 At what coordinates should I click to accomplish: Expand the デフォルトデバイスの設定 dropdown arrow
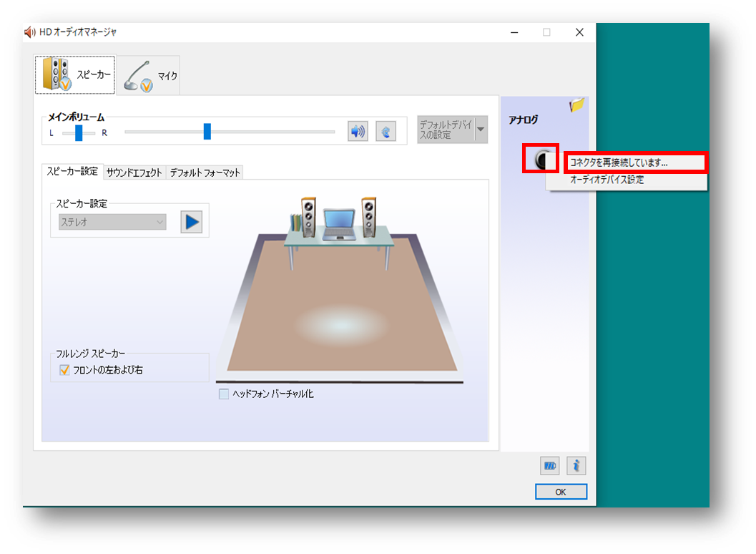(481, 130)
